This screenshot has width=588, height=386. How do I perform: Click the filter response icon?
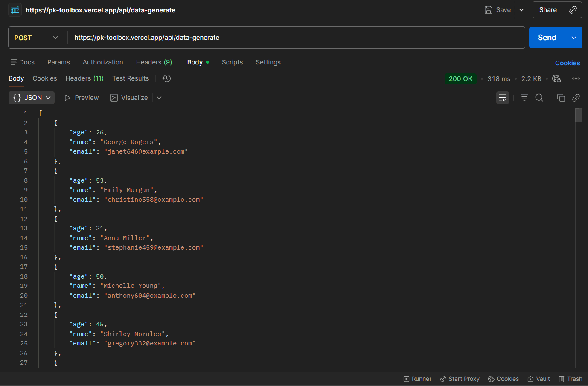pos(524,98)
